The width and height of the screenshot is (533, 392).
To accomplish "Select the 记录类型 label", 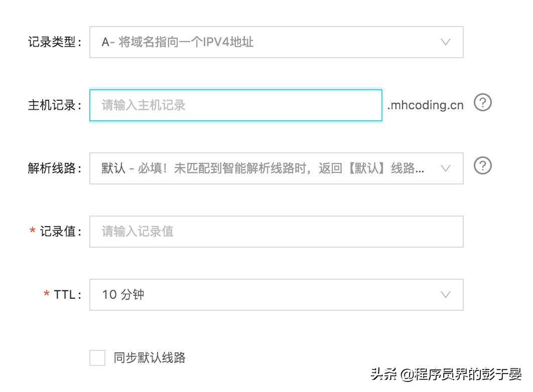I will click(53, 42).
